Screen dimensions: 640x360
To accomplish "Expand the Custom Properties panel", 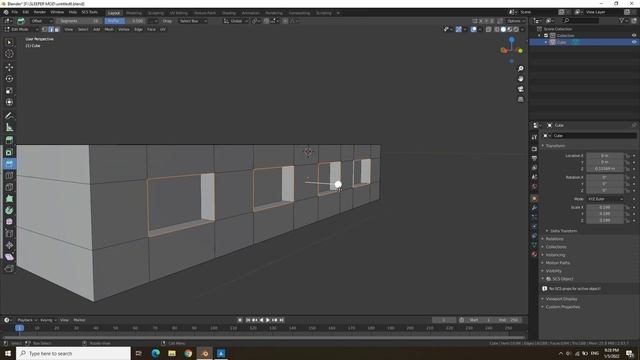I will (562, 307).
